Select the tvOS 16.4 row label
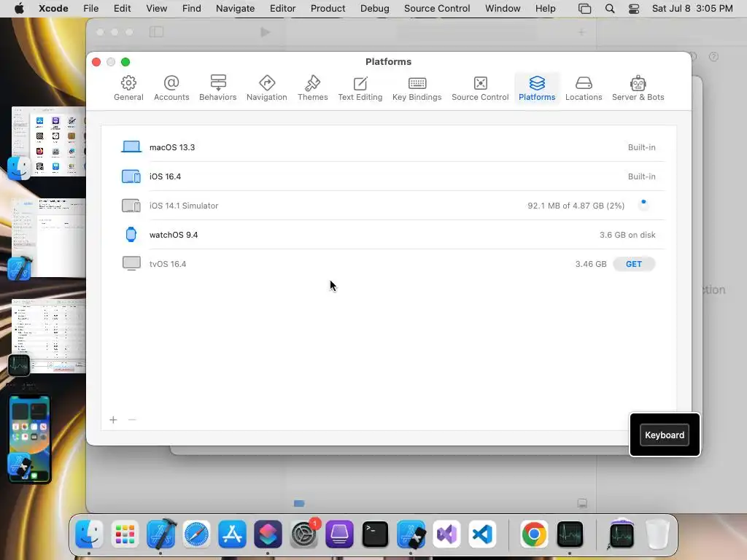747x560 pixels. pos(168,264)
